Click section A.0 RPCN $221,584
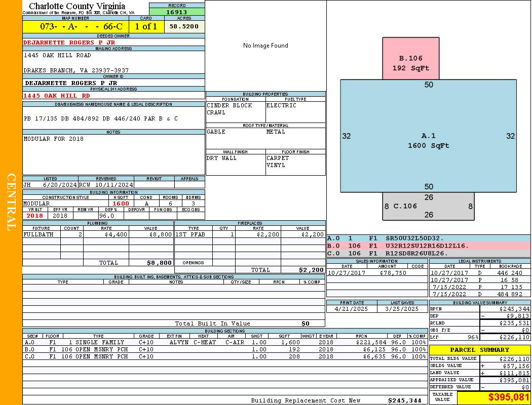 [x=371, y=343]
